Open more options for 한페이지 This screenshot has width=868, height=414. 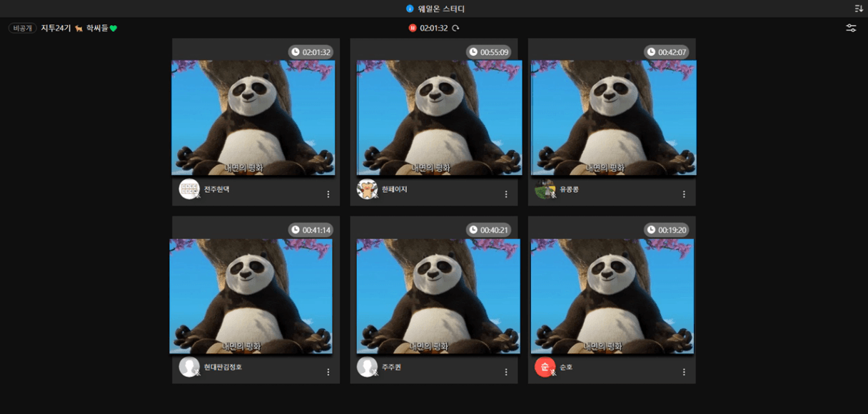[506, 194]
